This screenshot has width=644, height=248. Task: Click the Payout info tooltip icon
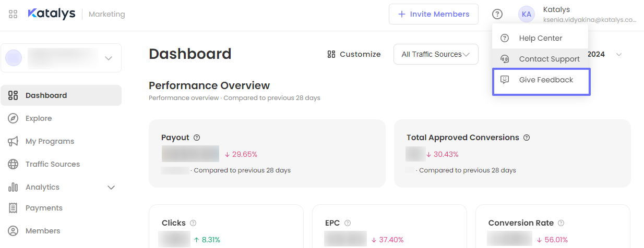[x=197, y=138]
